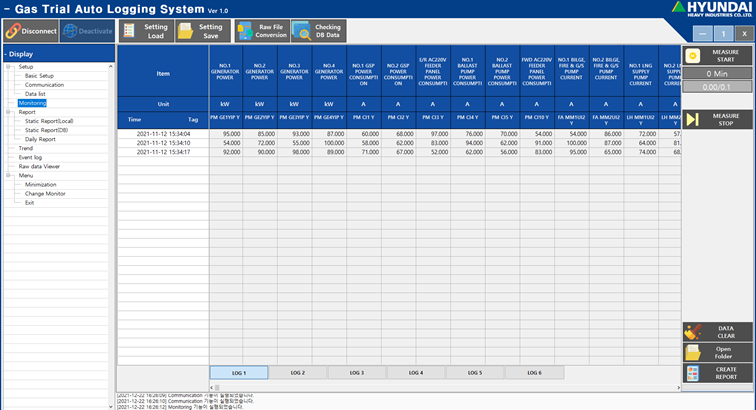
Task: Click the Data Clear broom icon
Action: tap(692, 331)
